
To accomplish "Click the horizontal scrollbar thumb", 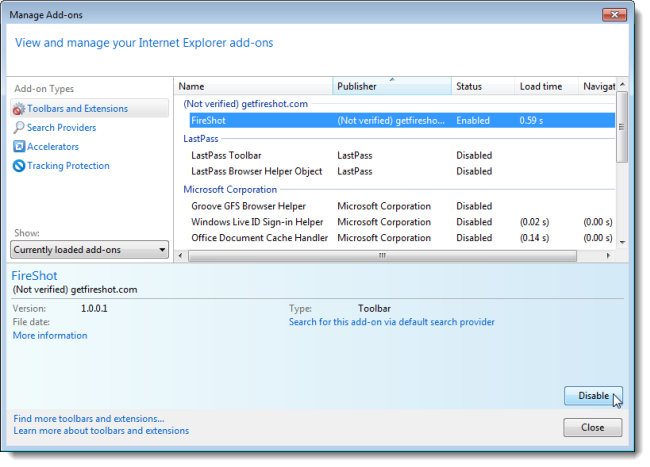I will coord(382,256).
